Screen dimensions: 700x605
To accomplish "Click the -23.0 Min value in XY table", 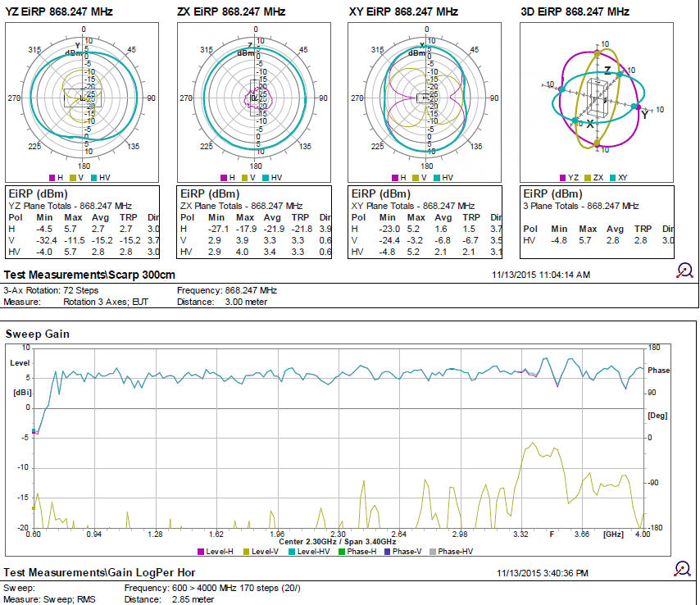I will coord(389,229).
